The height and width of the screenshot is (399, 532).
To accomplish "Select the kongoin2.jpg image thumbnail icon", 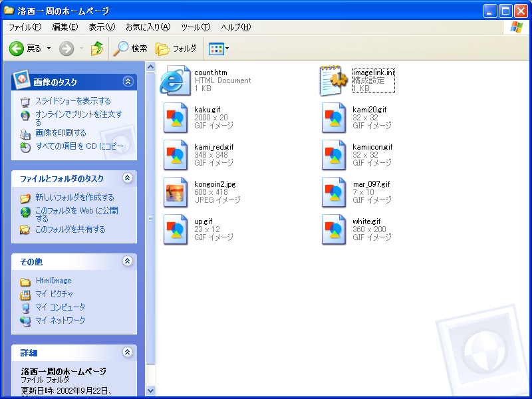I will point(176,192).
